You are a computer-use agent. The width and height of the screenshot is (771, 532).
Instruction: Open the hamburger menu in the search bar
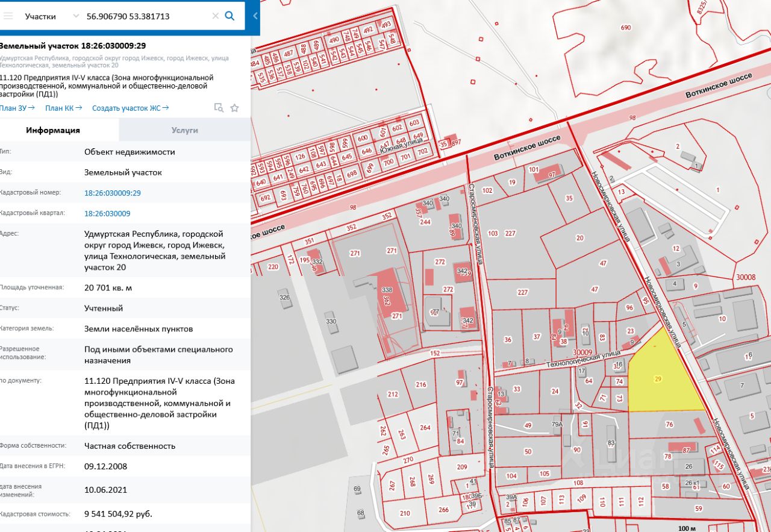click(8, 16)
